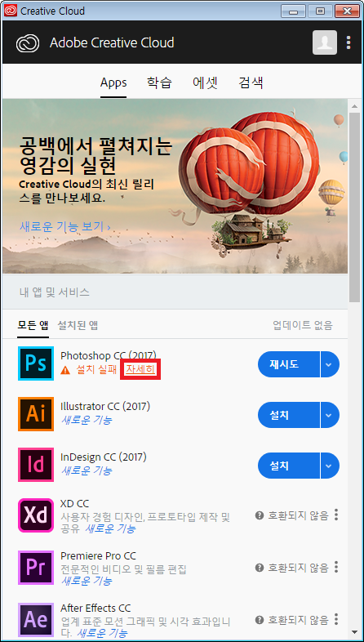This screenshot has width=364, height=642.
Task: Open After Effects CC 새로운 기능 link
Action: pos(102,633)
